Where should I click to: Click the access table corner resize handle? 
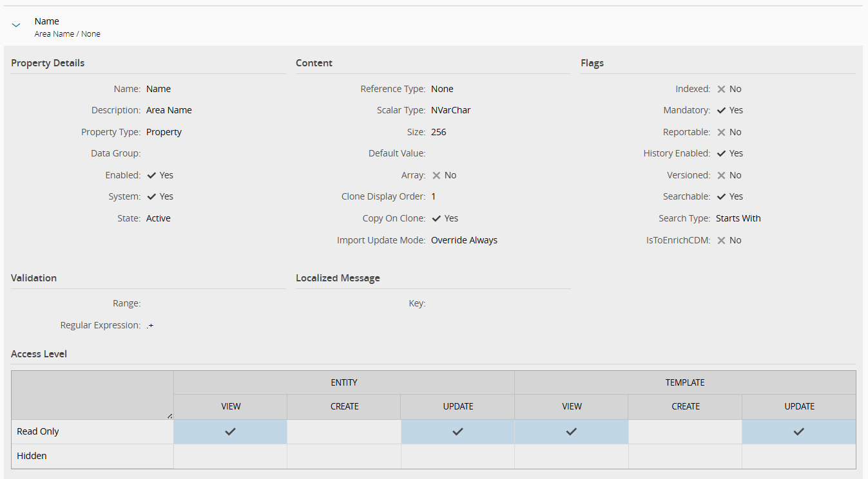169,416
